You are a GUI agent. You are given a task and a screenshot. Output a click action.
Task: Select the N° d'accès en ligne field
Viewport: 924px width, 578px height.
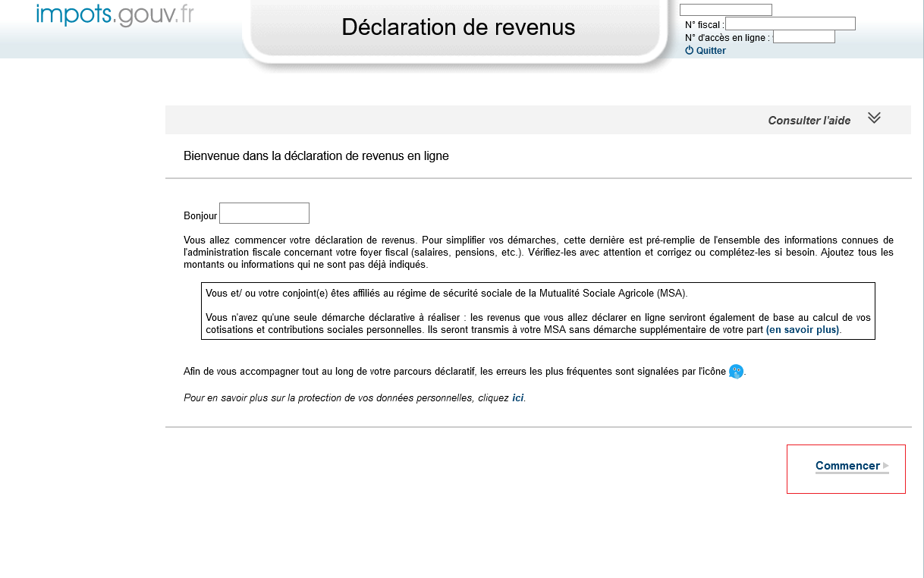point(803,37)
